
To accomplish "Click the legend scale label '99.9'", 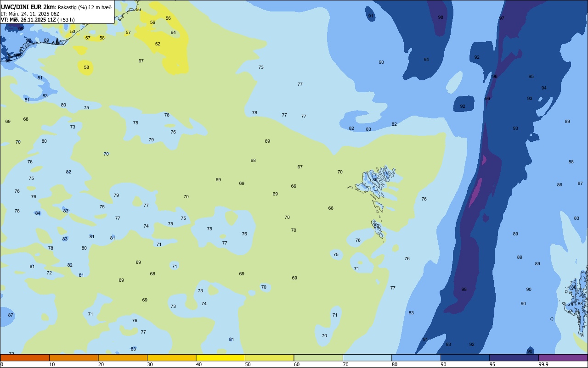I will [x=543, y=364].
